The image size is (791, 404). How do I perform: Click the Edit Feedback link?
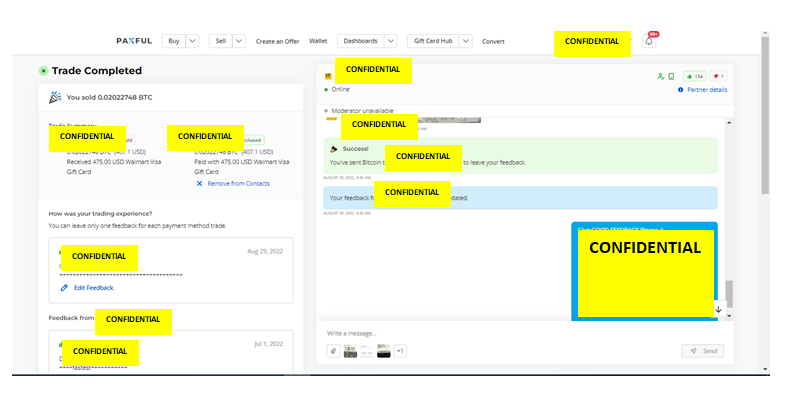pyautogui.click(x=94, y=287)
